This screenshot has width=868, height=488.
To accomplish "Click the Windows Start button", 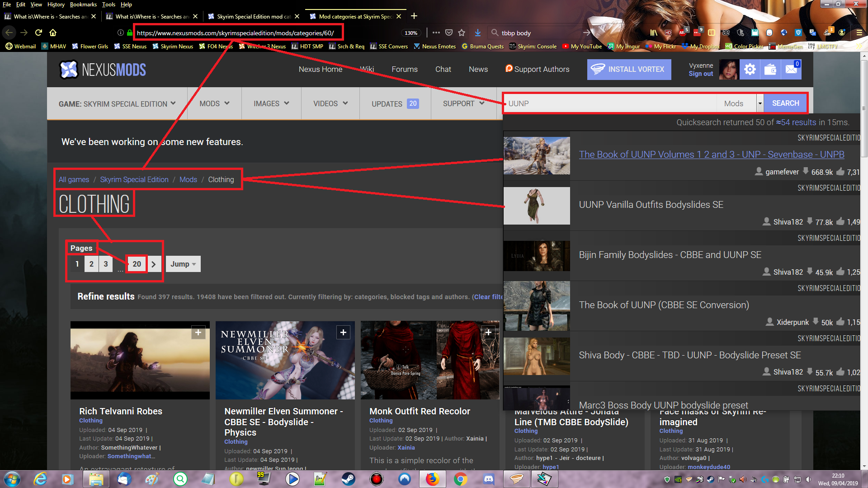I will [12, 479].
